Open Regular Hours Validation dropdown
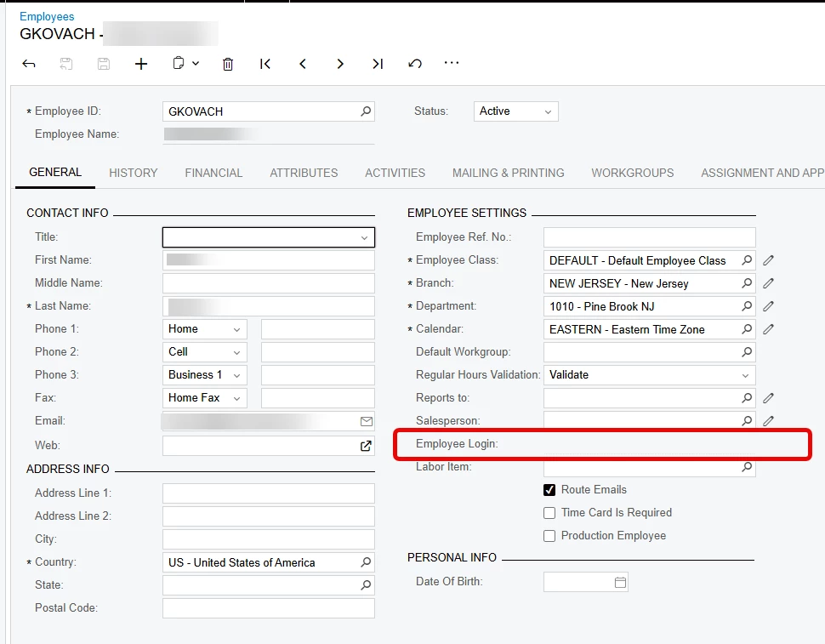Viewport: 825px width, 644px height. click(649, 375)
